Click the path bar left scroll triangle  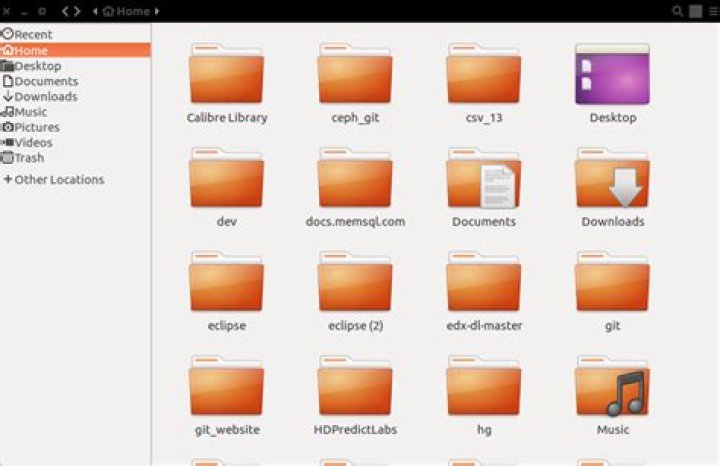pos(96,11)
